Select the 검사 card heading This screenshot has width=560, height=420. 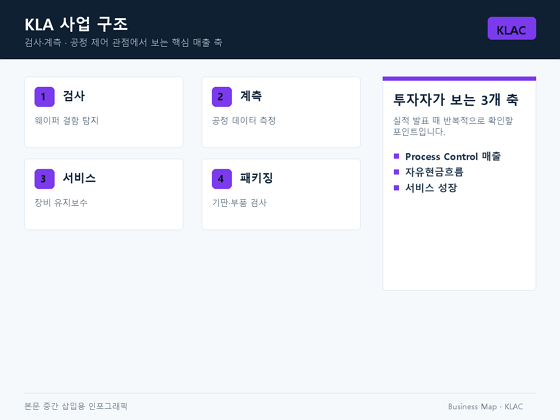[x=74, y=96]
